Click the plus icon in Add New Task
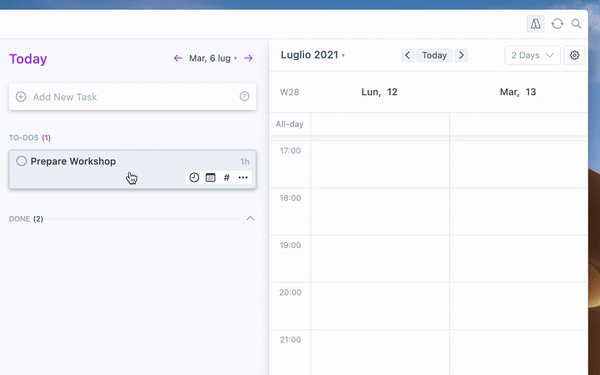Image resolution: width=600 pixels, height=375 pixels. tap(21, 97)
